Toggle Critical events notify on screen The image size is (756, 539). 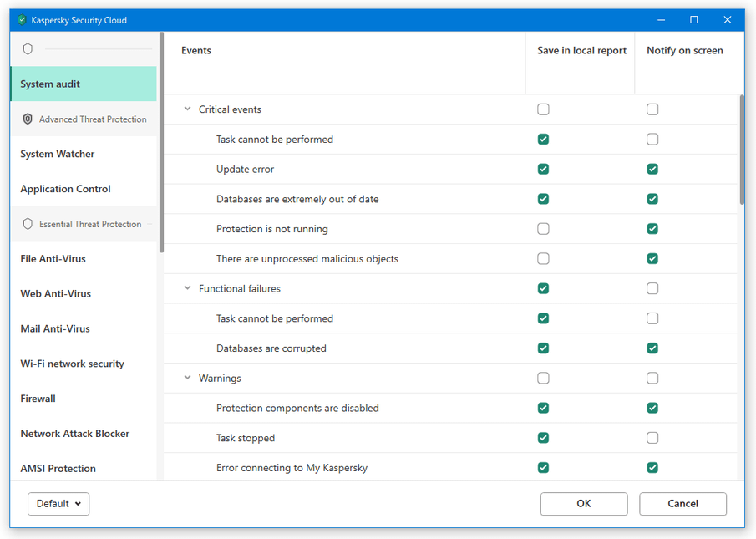[x=652, y=109]
